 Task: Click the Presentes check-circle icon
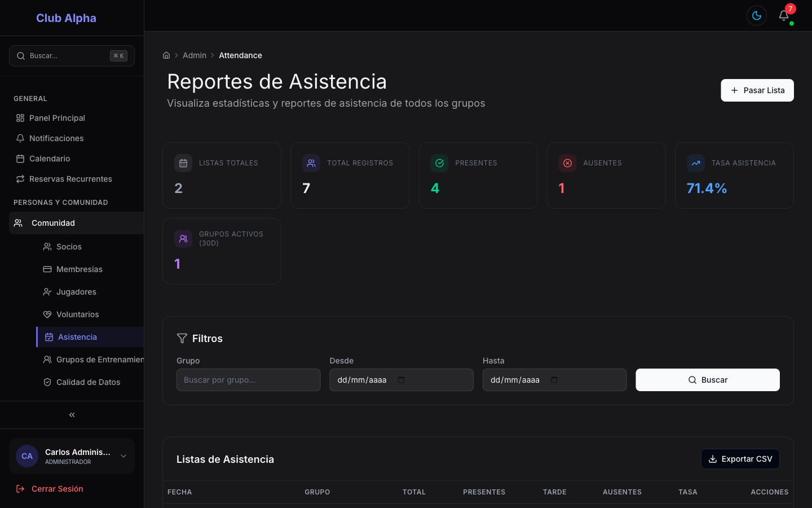pyautogui.click(x=439, y=163)
